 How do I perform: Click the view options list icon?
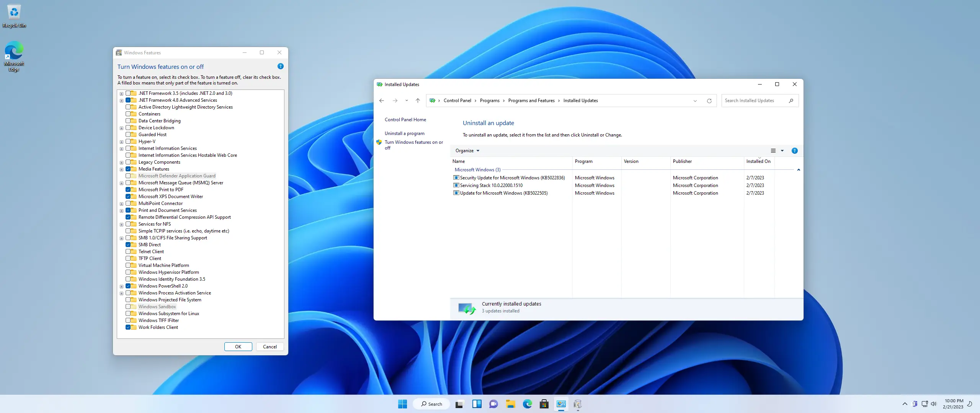(x=773, y=151)
